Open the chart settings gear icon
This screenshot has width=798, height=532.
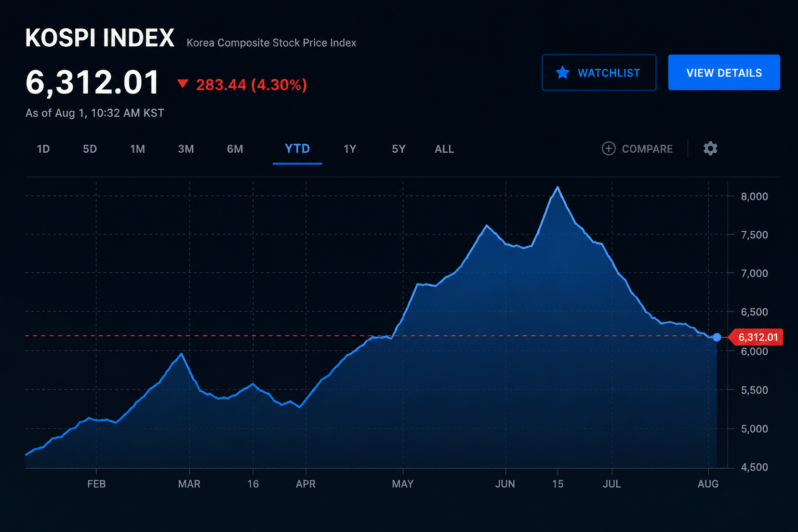710,149
